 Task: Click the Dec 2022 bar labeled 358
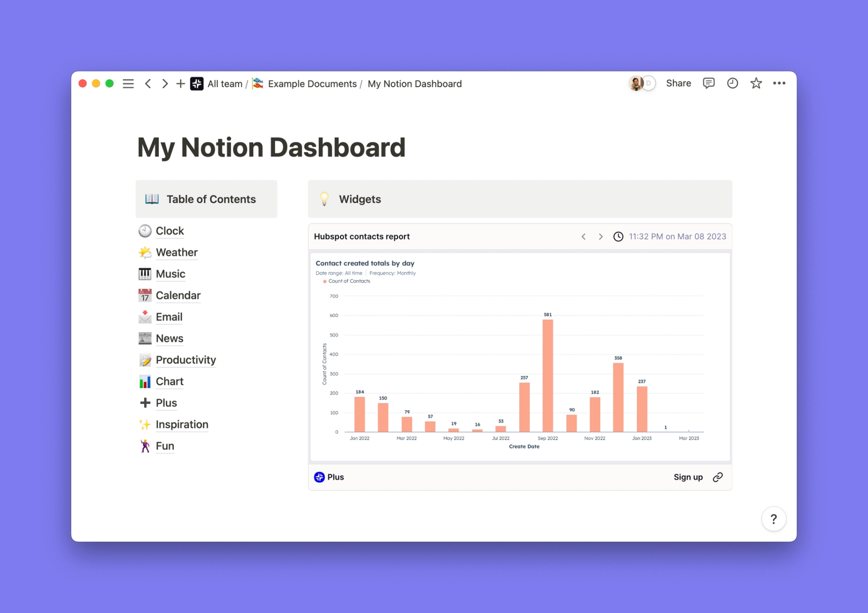pyautogui.click(x=618, y=397)
